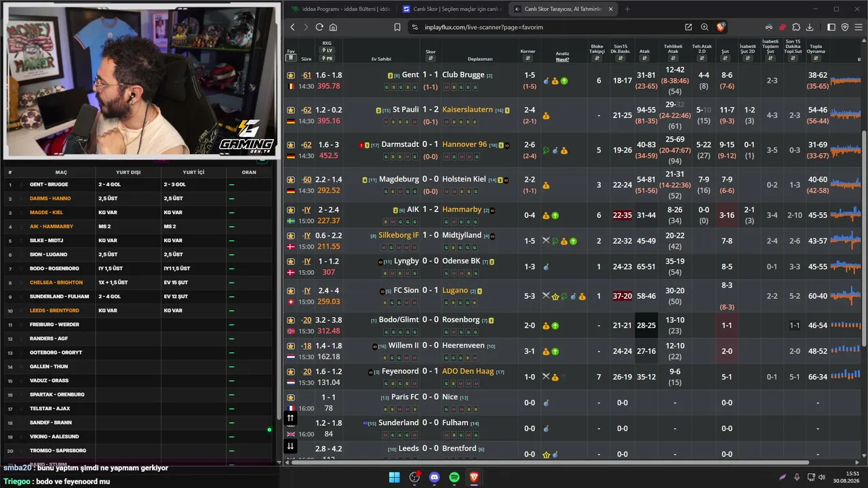Screen dimensions: 868x488
Task: Click the money bag icon on St Pauli row
Action: point(546,116)
